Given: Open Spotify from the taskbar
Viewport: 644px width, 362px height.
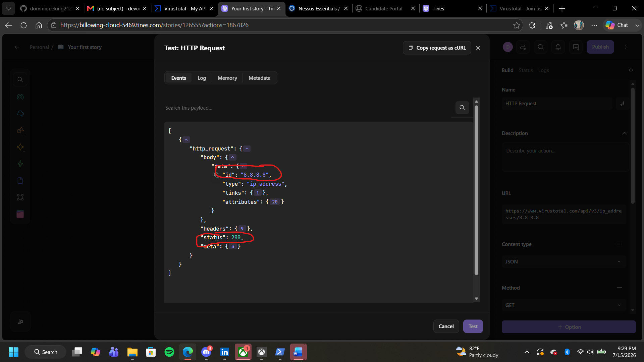Looking at the screenshot, I should [x=169, y=352].
